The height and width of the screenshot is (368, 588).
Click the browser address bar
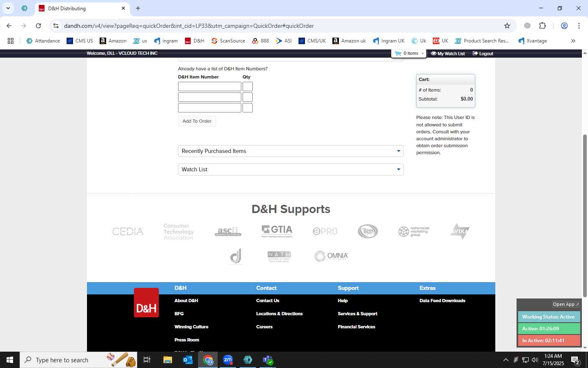(278, 26)
